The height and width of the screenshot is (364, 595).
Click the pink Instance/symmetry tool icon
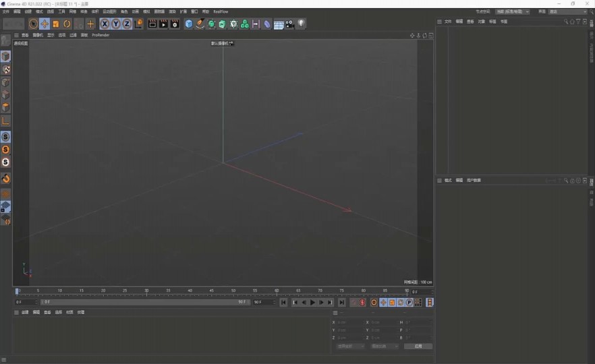(x=256, y=24)
